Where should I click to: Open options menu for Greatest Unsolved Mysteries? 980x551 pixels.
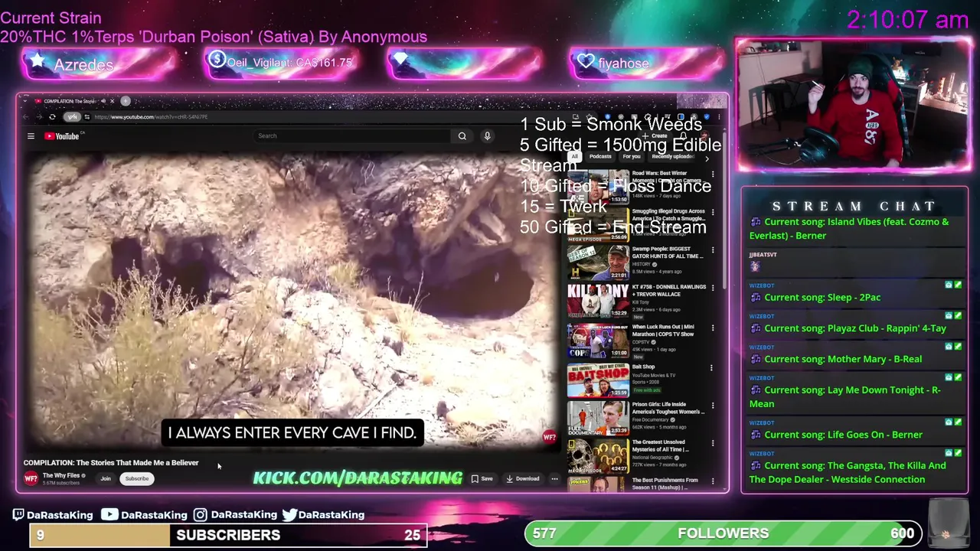click(x=713, y=444)
